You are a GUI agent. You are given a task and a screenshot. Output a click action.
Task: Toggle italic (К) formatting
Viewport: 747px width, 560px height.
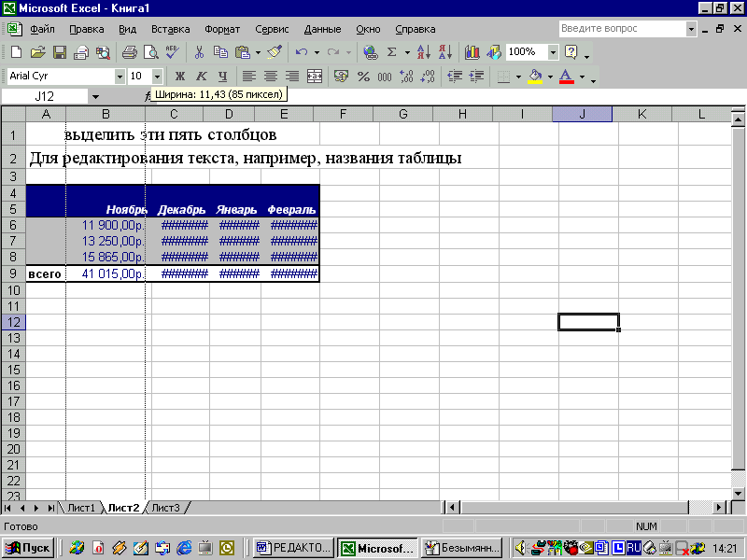(x=202, y=77)
